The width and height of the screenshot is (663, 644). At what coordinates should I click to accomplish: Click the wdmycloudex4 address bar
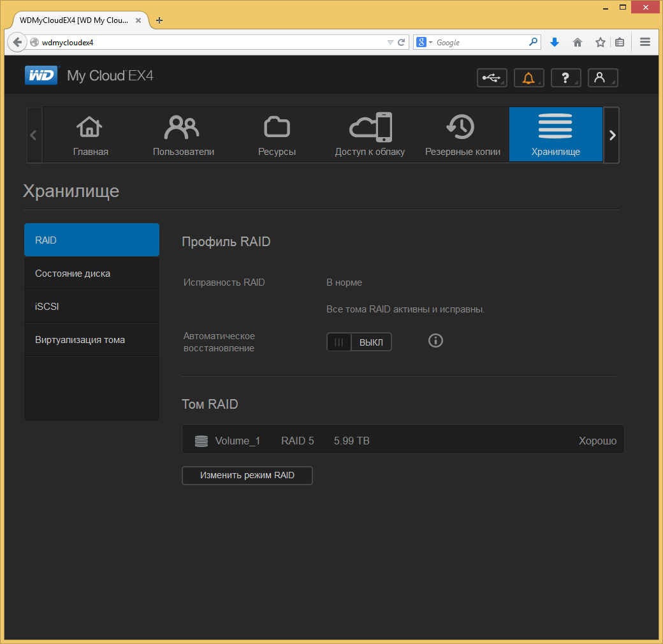[x=212, y=42]
